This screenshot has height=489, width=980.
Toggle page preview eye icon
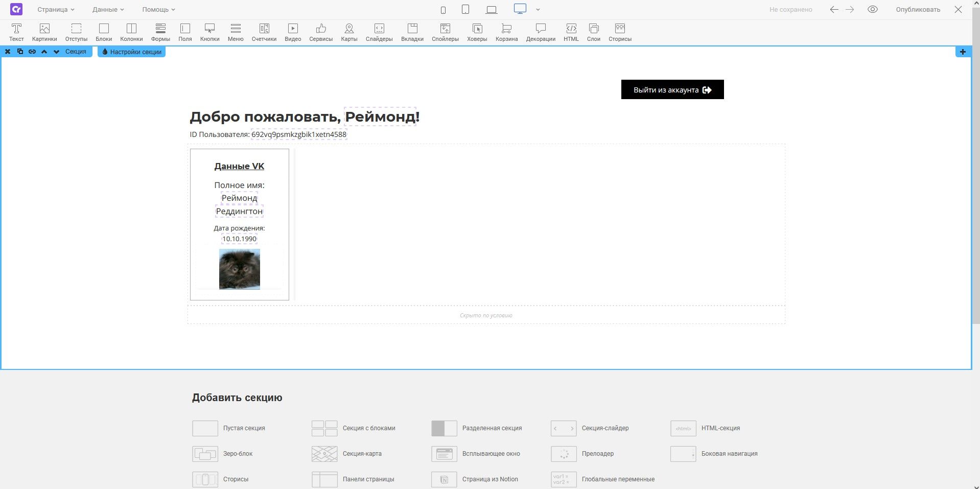click(873, 10)
